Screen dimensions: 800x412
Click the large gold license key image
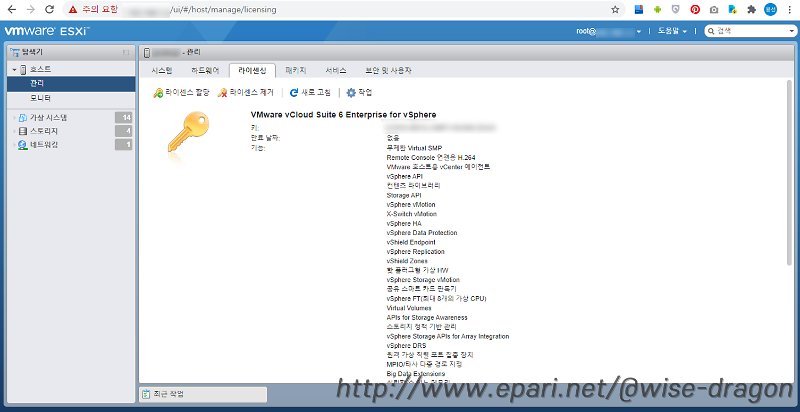pyautogui.click(x=188, y=133)
